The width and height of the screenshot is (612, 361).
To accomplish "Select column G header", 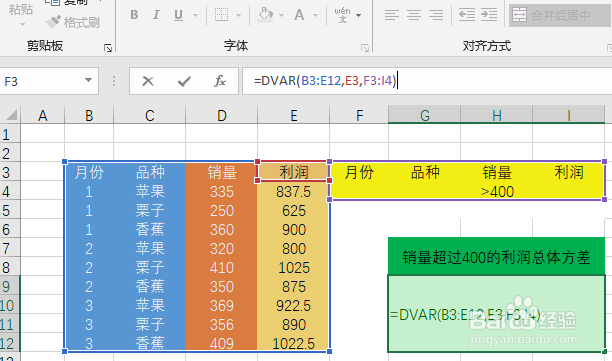I will click(x=425, y=116).
